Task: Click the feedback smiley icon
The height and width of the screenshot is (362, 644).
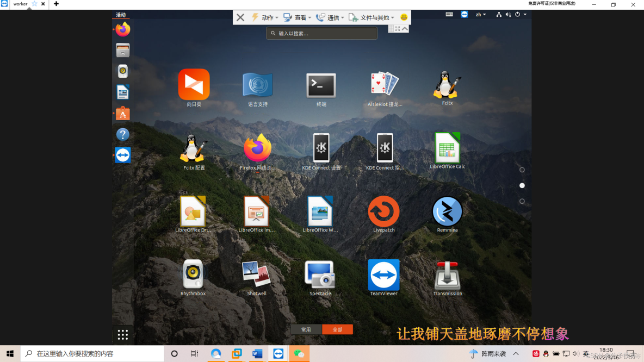Action: [x=404, y=17]
